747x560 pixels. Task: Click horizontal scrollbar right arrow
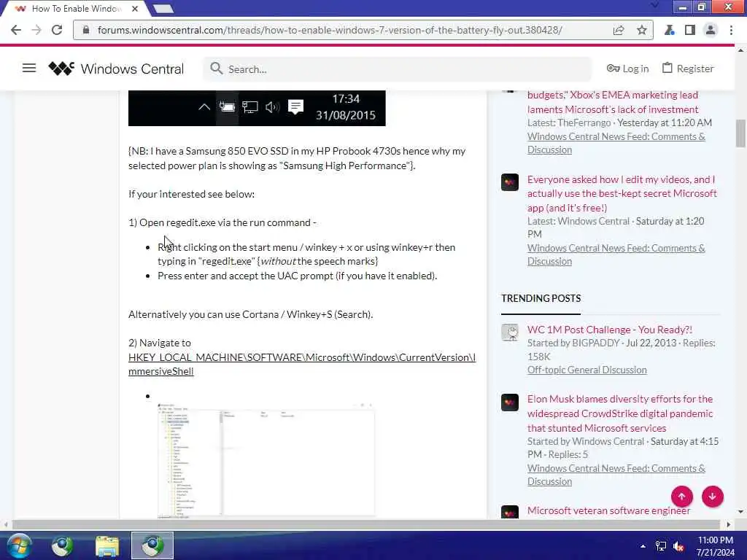point(729,524)
